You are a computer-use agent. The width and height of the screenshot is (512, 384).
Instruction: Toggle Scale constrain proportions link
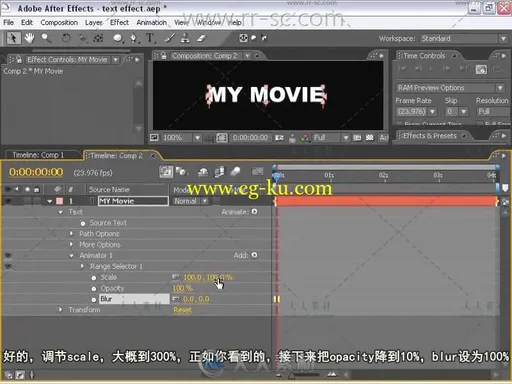click(176, 277)
